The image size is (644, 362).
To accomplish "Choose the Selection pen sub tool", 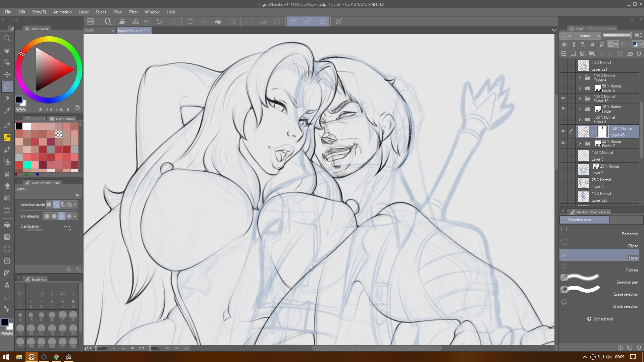I will tap(599, 280).
